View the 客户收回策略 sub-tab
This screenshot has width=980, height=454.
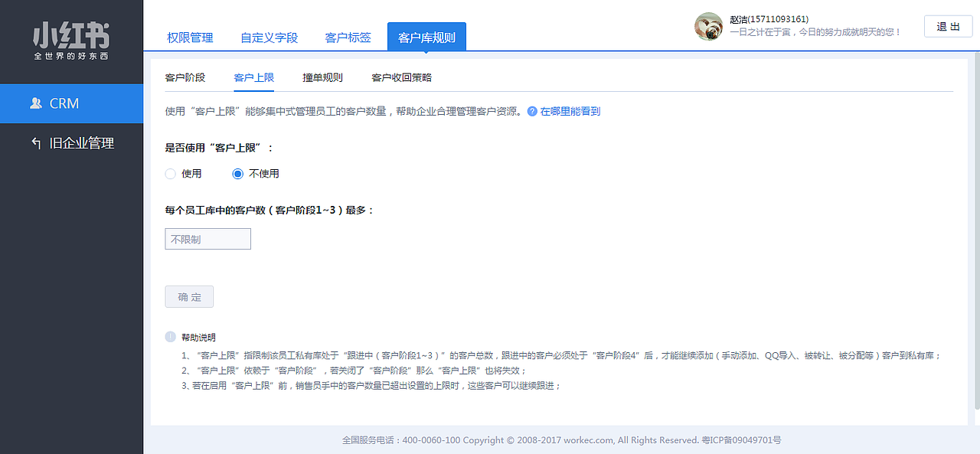[402, 77]
